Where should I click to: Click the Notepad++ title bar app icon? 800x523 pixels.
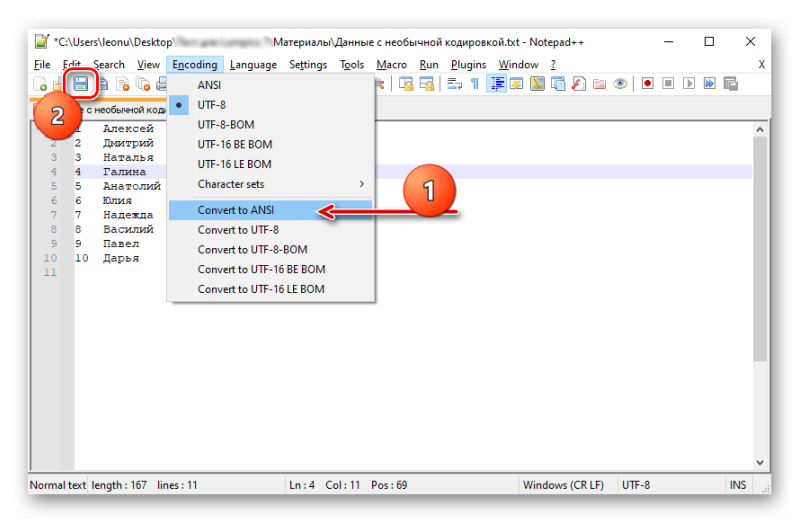click(42, 41)
